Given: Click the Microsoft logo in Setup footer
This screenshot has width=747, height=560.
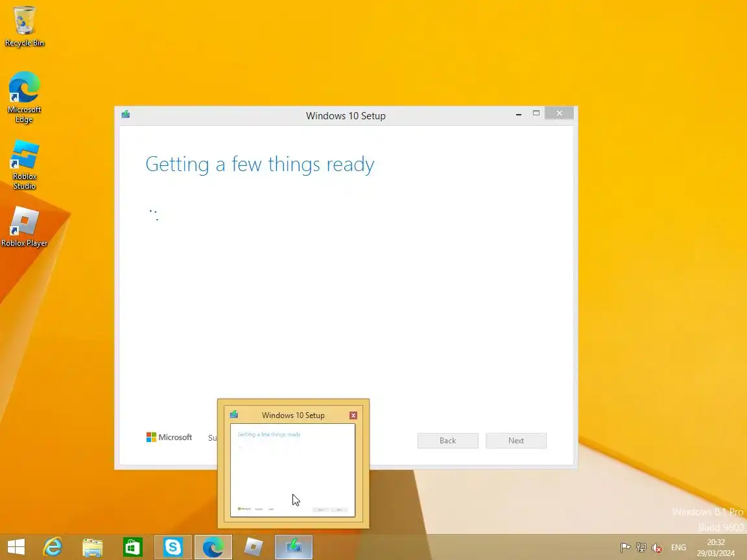Looking at the screenshot, I should [169, 437].
